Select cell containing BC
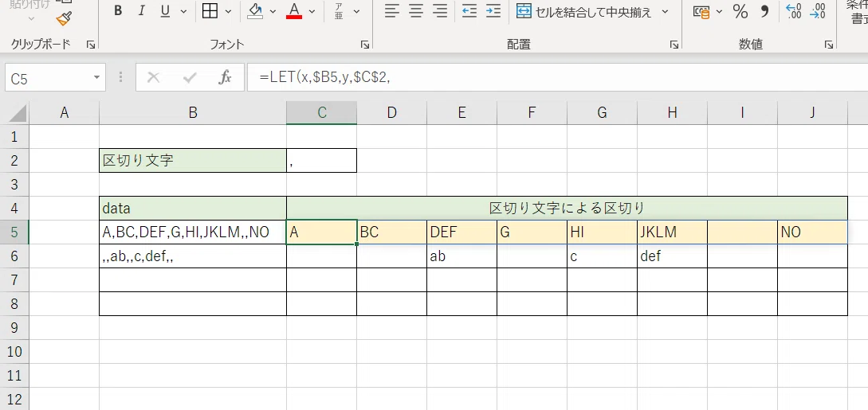The height and width of the screenshot is (410, 868). pyautogui.click(x=391, y=232)
